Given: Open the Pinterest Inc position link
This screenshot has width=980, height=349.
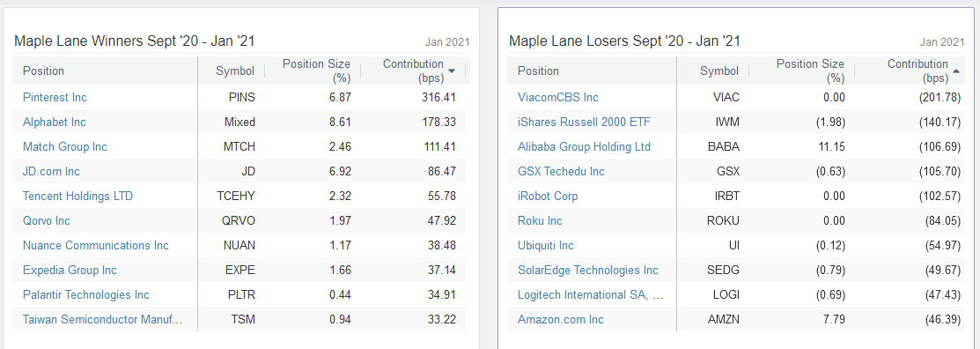Looking at the screenshot, I should (55, 98).
